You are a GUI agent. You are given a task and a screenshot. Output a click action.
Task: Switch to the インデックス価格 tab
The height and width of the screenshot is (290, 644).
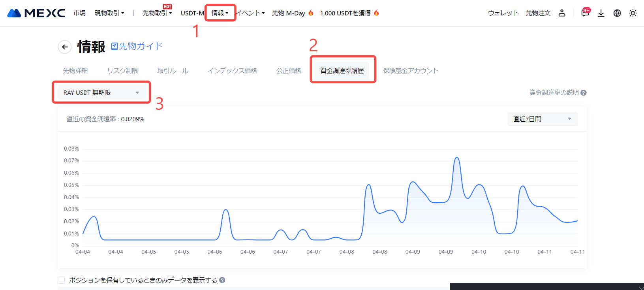coord(232,71)
